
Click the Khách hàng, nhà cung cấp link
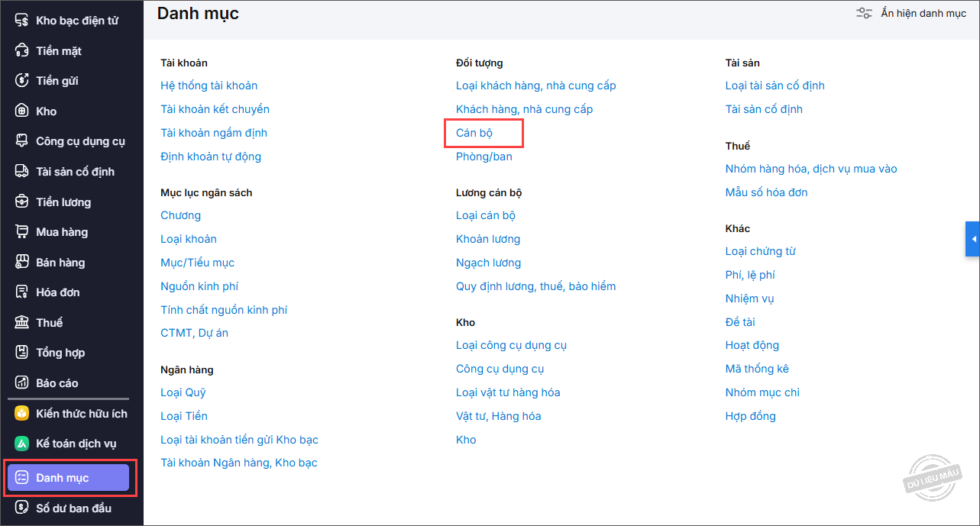point(525,109)
